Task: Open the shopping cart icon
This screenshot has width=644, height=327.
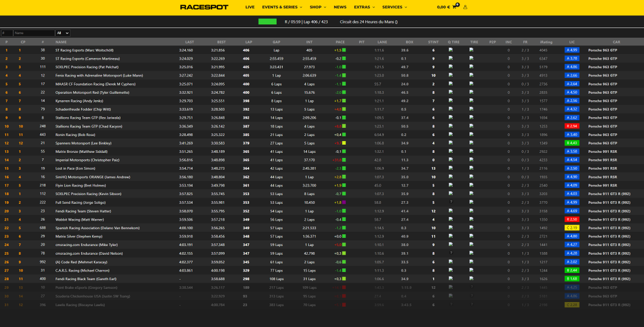Action: coord(456,7)
